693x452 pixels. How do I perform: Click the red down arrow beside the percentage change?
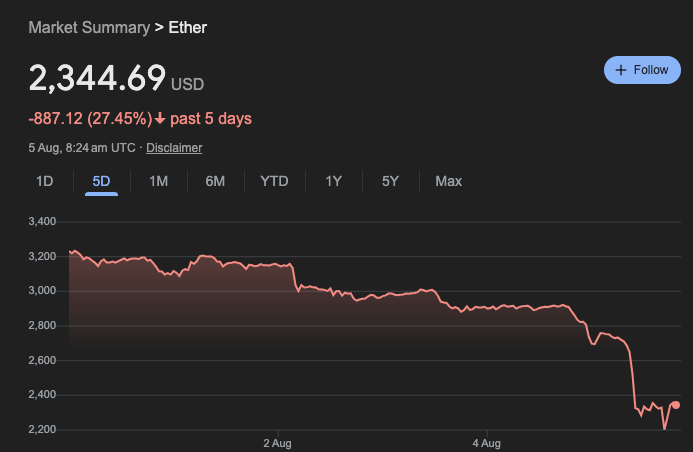(x=160, y=119)
